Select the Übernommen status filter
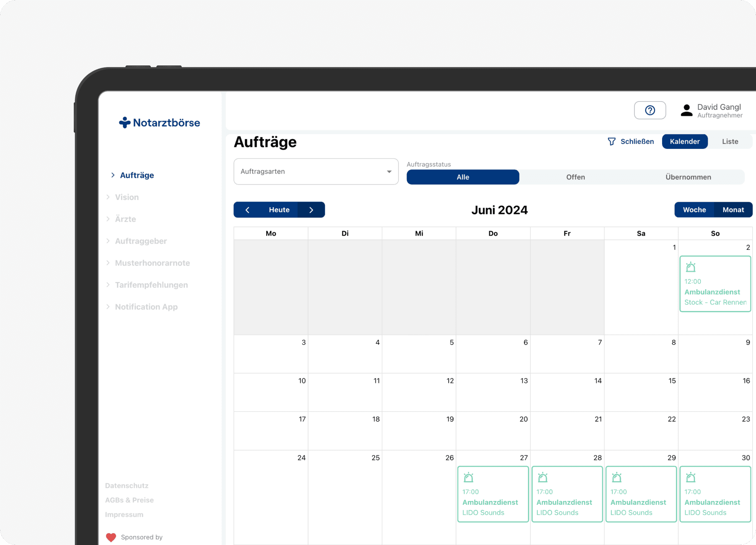The height and width of the screenshot is (545, 756). point(688,177)
